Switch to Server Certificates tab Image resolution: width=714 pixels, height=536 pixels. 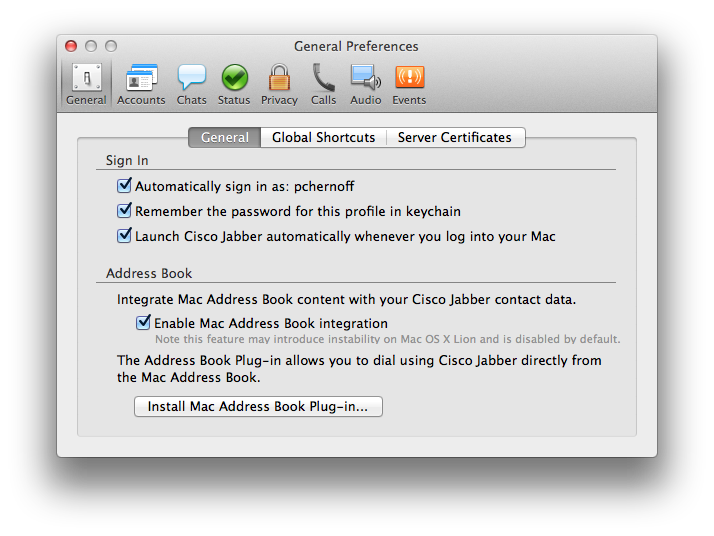click(455, 138)
